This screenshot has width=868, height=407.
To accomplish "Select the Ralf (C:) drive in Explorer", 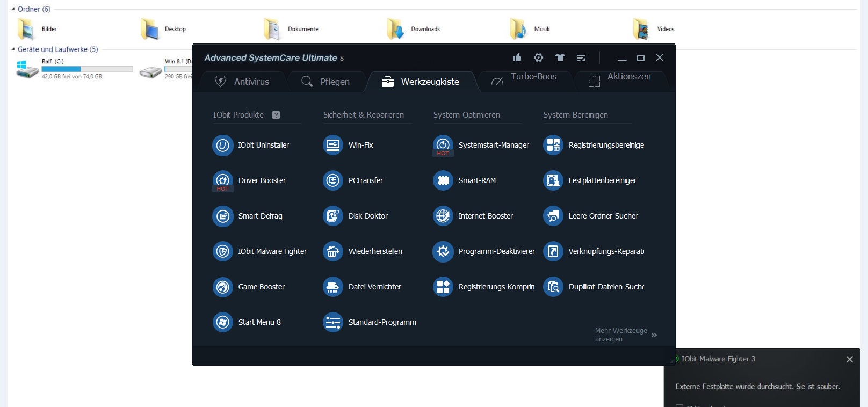I will point(74,69).
